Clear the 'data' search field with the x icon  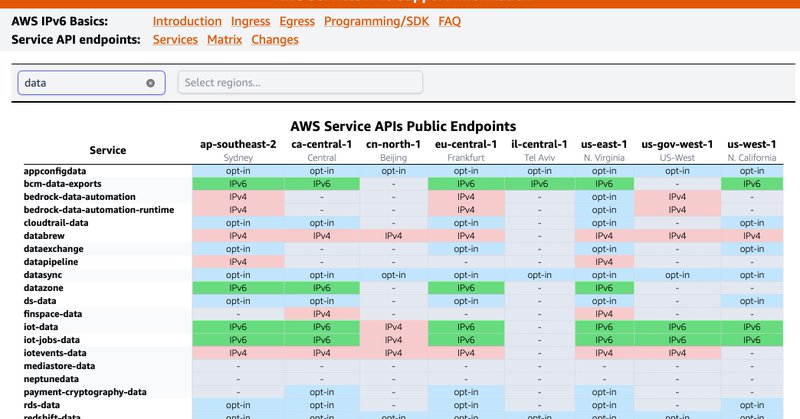coord(151,83)
